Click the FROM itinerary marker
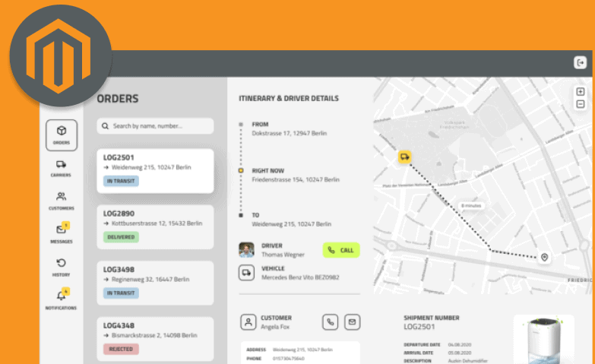This screenshot has width=595, height=364. tap(241, 125)
